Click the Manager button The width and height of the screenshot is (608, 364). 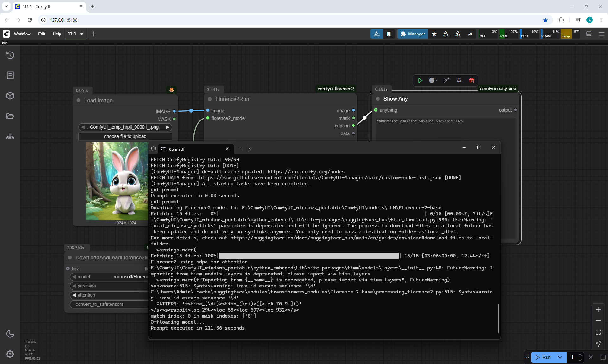[x=413, y=34]
